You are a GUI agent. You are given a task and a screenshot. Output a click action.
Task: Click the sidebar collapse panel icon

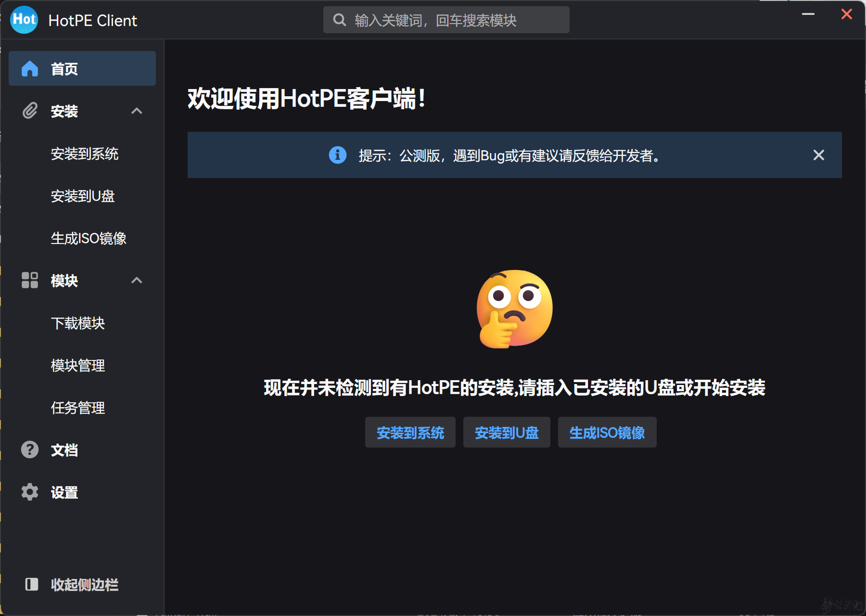[x=32, y=584]
